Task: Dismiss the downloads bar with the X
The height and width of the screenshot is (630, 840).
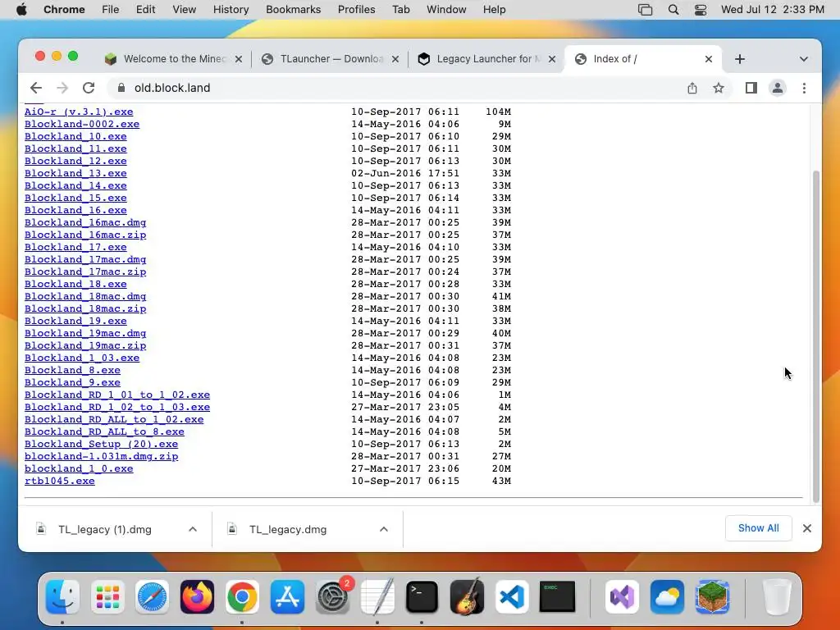Action: click(807, 529)
